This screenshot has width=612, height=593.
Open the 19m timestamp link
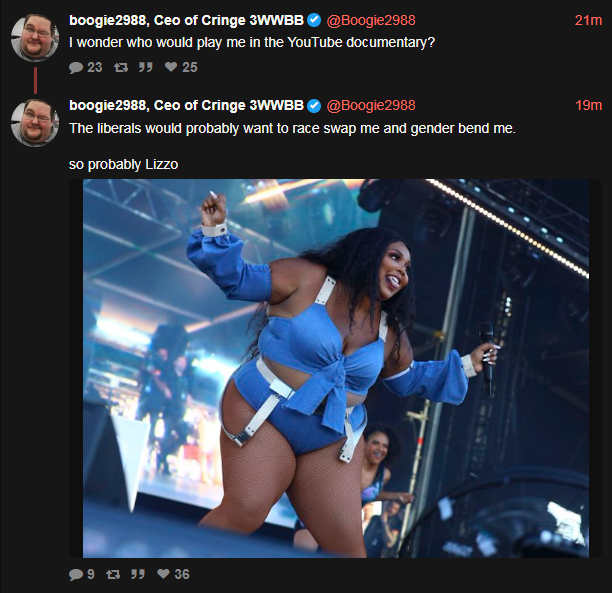coord(589,105)
